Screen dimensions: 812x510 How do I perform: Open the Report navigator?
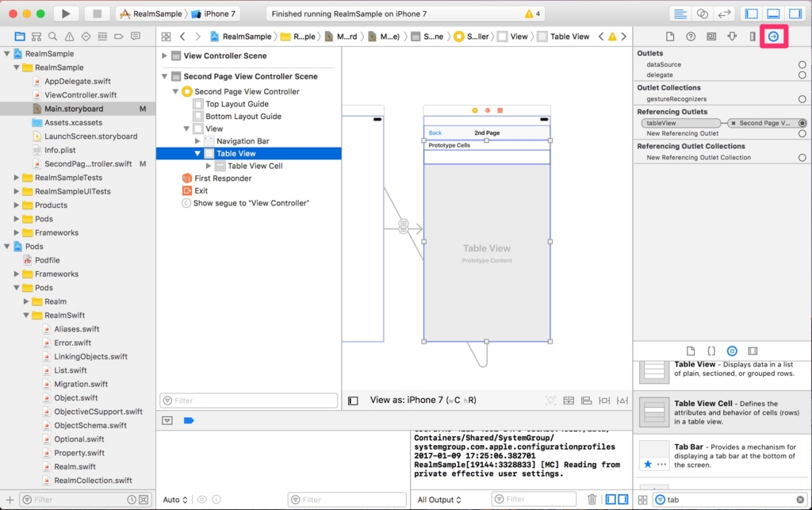[x=136, y=36]
